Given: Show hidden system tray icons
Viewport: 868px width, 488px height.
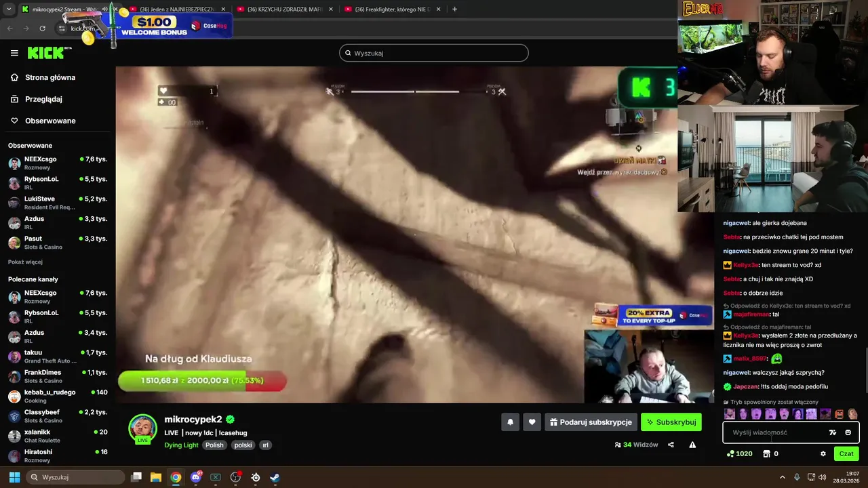Looking at the screenshot, I should (783, 477).
